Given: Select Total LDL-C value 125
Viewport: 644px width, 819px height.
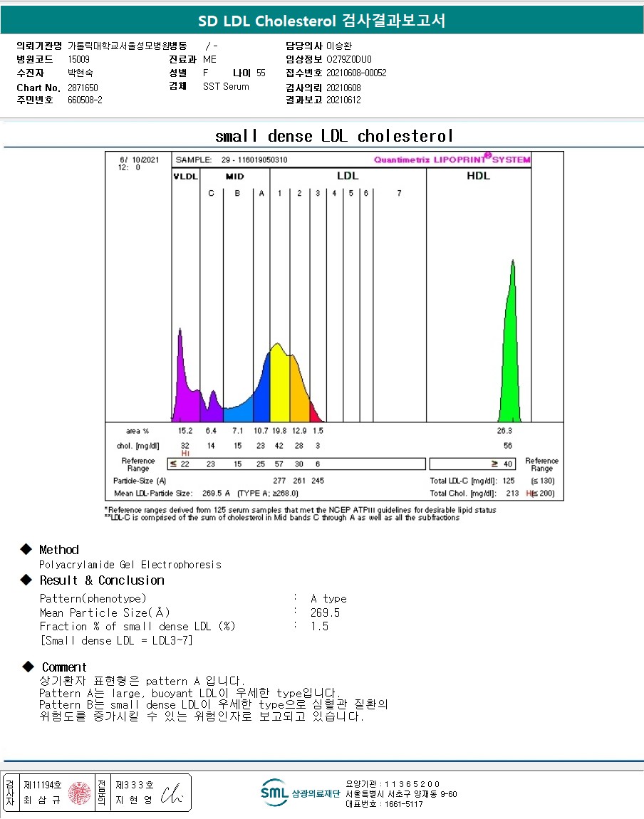Looking at the screenshot, I should click(x=508, y=481).
